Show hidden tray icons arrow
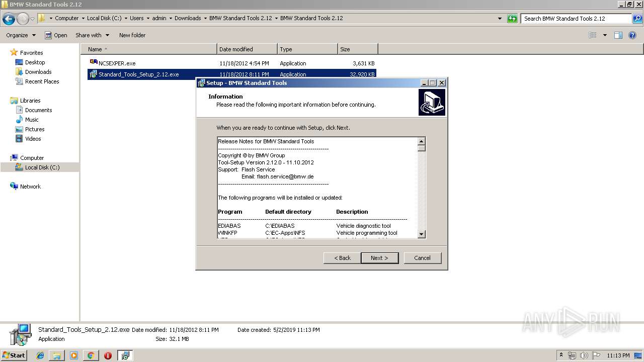 (561, 355)
